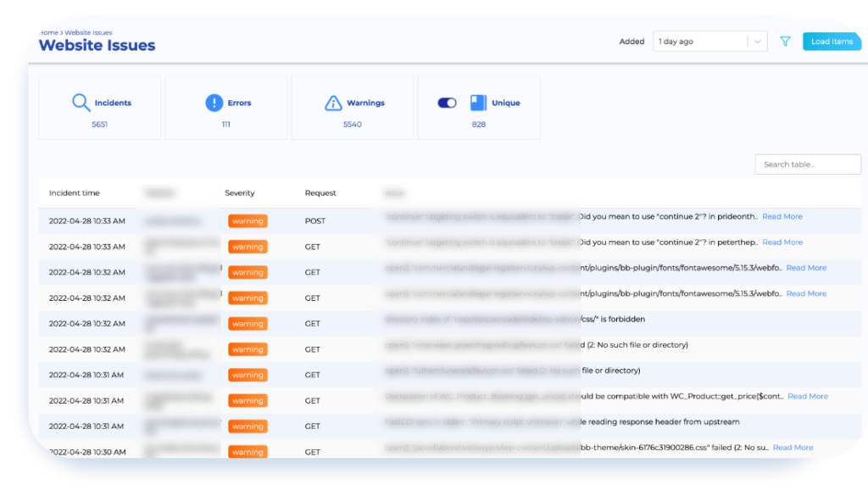The height and width of the screenshot is (496, 868).
Task: Click the warning badge on the POST row
Action: point(248,220)
